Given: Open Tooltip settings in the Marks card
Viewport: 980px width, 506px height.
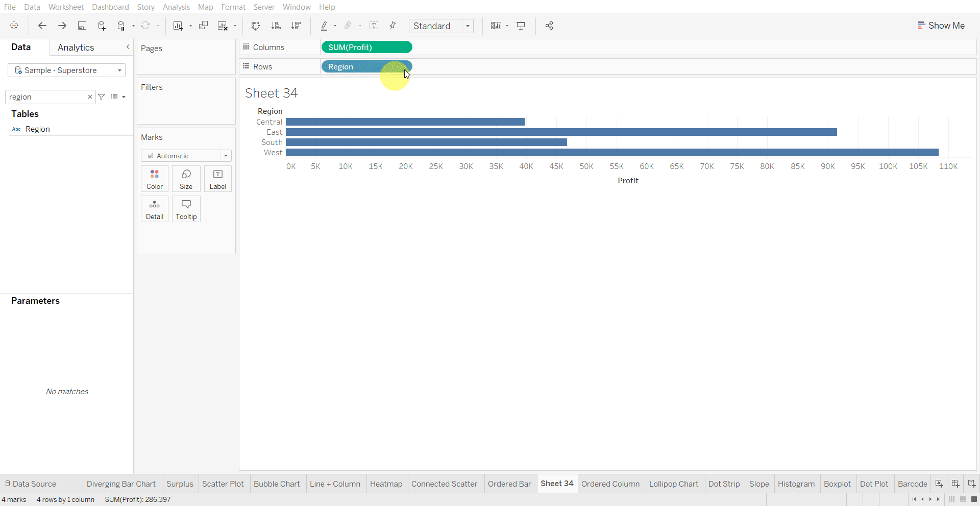Looking at the screenshot, I should 186,209.
